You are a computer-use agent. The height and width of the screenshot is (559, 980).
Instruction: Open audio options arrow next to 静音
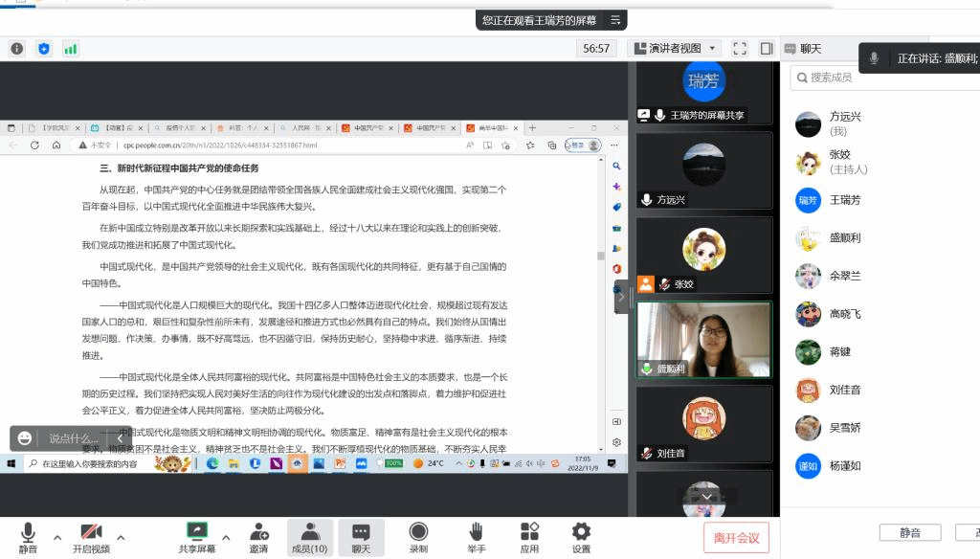coord(57,537)
